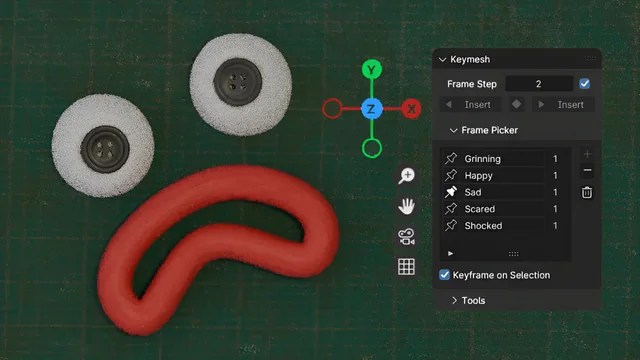The image size is (640, 360).
Task: Collapse the Keymesh panel
Action: tap(442, 60)
